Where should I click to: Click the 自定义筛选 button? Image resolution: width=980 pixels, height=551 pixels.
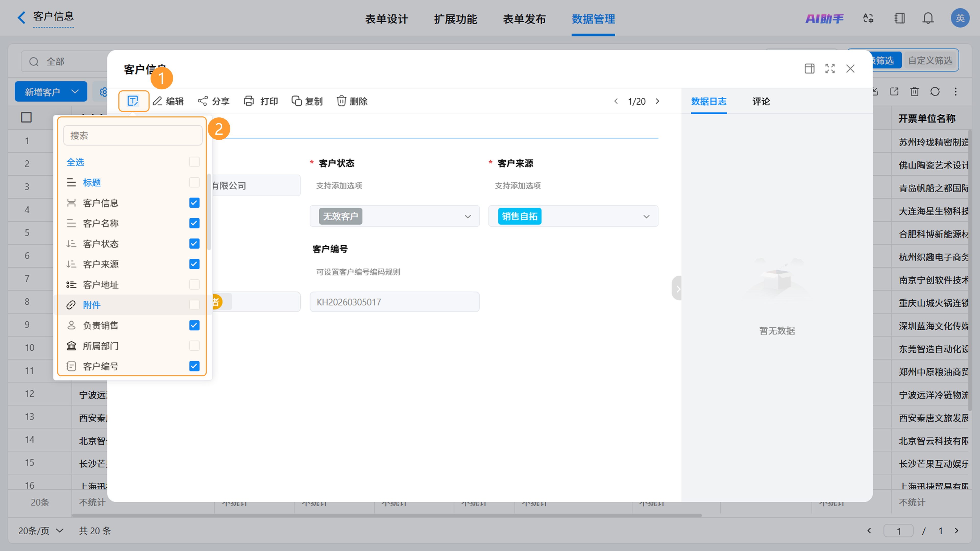[x=930, y=61]
